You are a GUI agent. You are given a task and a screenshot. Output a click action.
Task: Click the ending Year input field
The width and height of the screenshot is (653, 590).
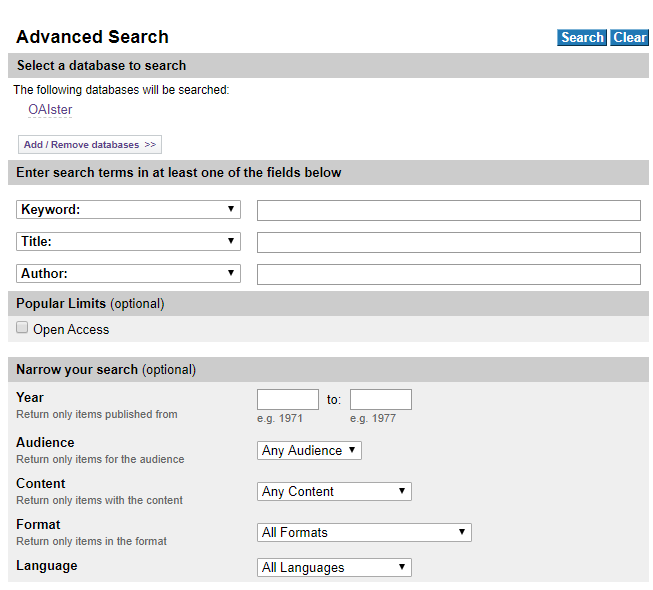coord(380,400)
